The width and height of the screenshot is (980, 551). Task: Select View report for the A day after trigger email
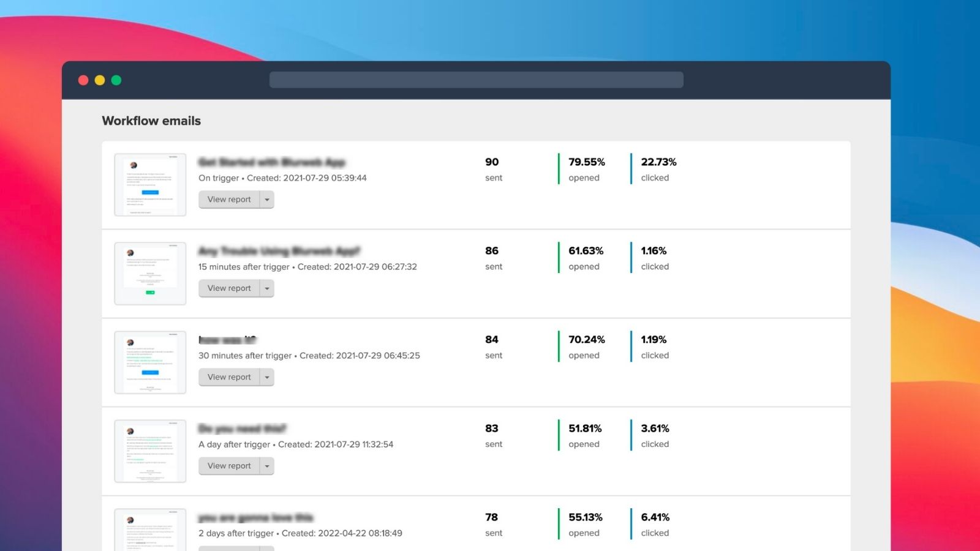[x=229, y=466]
